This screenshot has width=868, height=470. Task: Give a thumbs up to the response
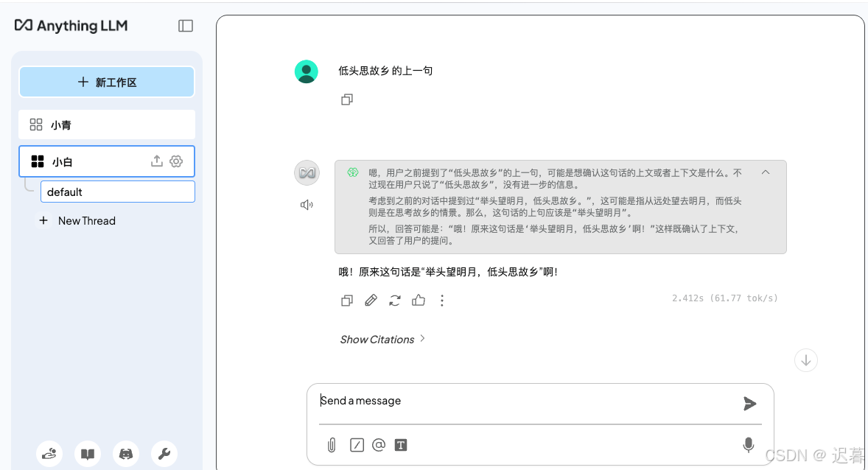(418, 301)
